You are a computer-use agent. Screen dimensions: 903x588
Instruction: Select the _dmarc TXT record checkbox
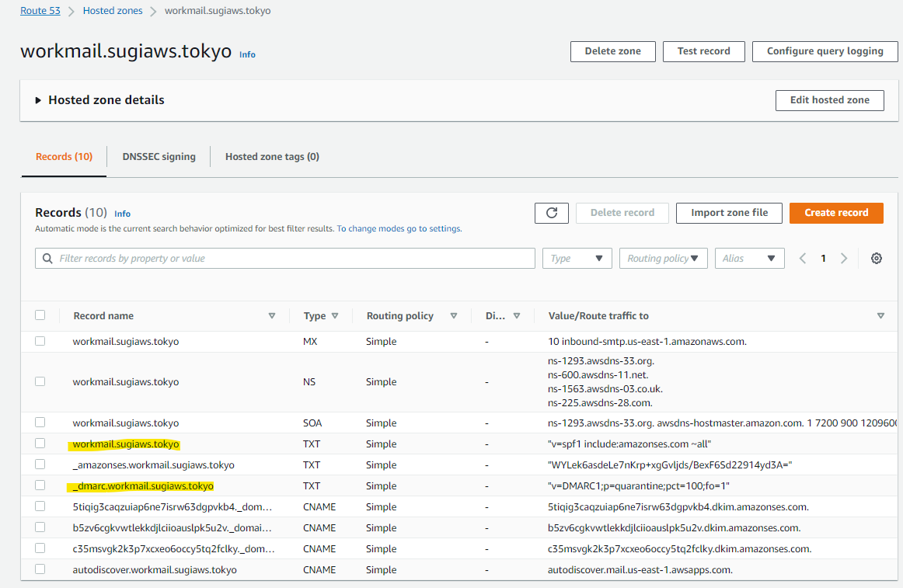(x=40, y=485)
